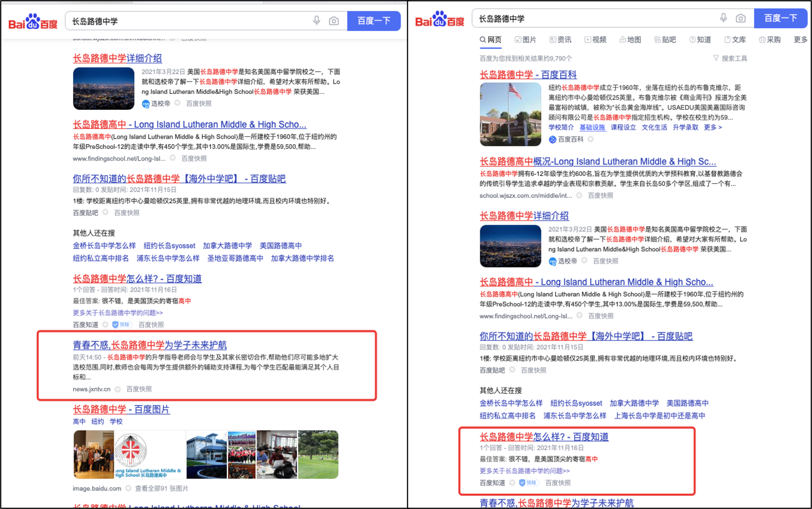Click the 选校帝 source icon in right panel

pos(552,261)
